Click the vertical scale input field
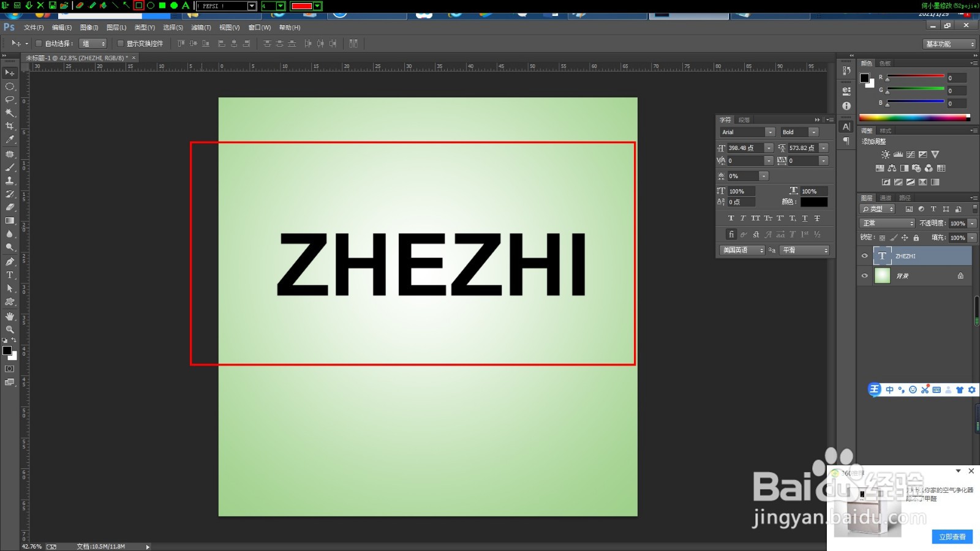This screenshot has height=551, width=980. (x=742, y=192)
